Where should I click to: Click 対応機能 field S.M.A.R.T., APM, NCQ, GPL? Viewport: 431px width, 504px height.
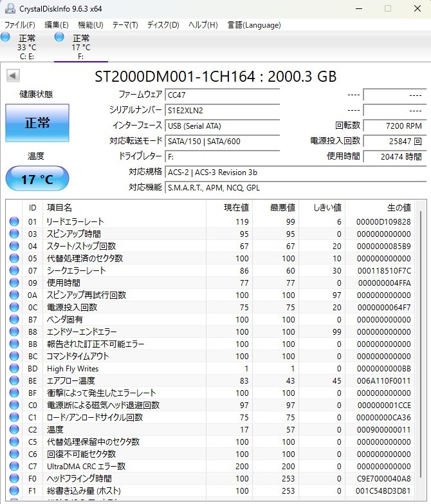coord(295,187)
